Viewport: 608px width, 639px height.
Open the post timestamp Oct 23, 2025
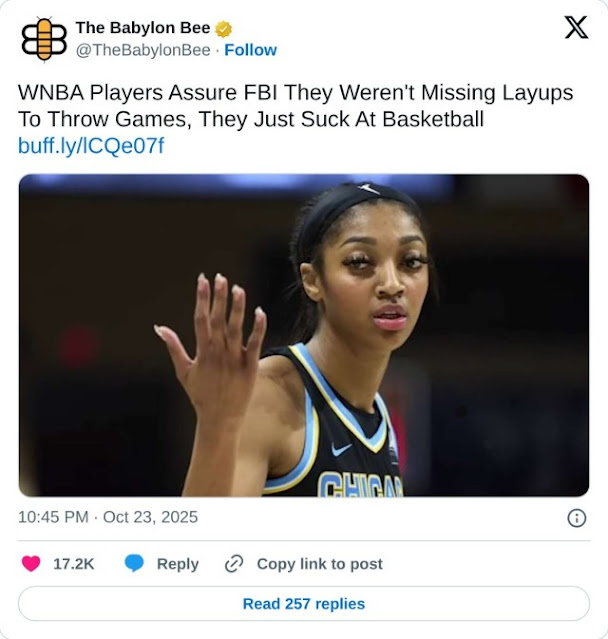coord(150,517)
